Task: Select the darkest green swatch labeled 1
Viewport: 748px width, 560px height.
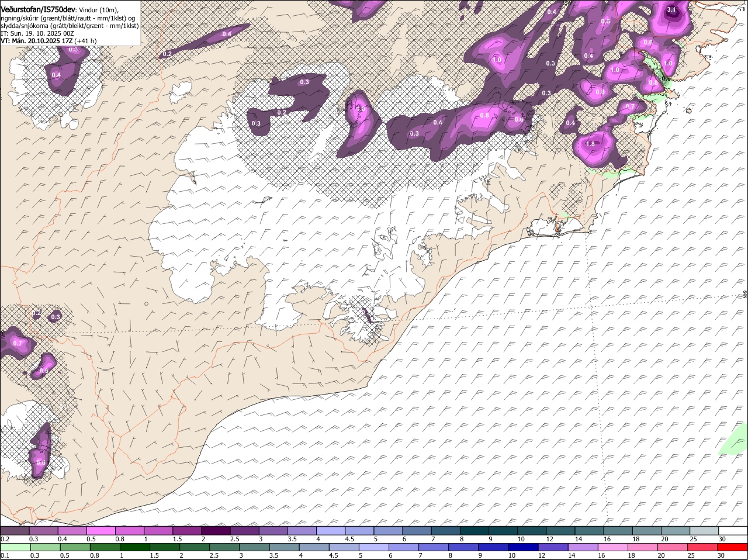Action: pos(134,547)
